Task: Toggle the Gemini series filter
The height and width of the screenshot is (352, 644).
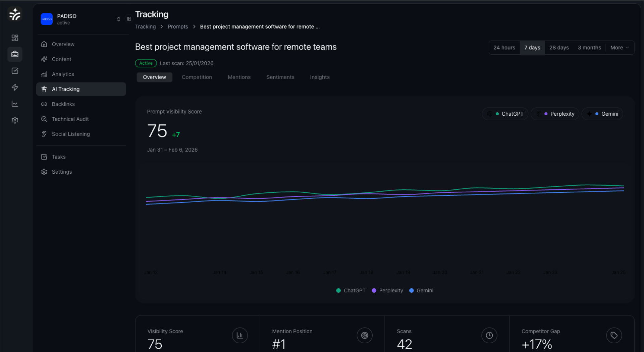Action: [x=602, y=114]
